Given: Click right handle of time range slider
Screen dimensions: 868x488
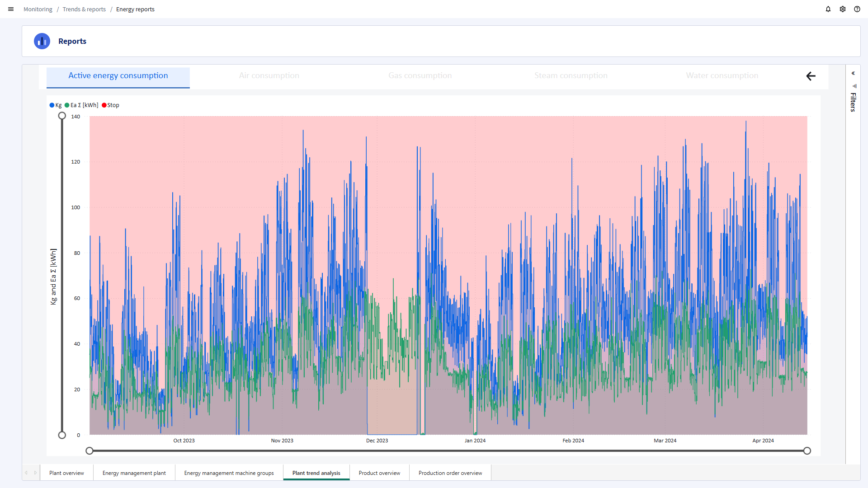Looking at the screenshot, I should 807,450.
